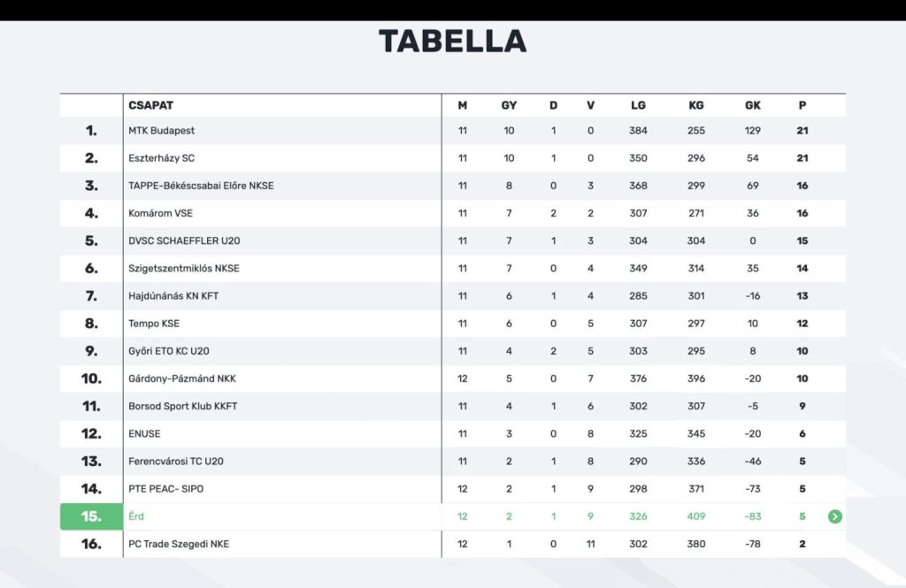Viewport: 906px width, 588px height.
Task: Select the highlighted Érd team name
Action: tap(136, 516)
